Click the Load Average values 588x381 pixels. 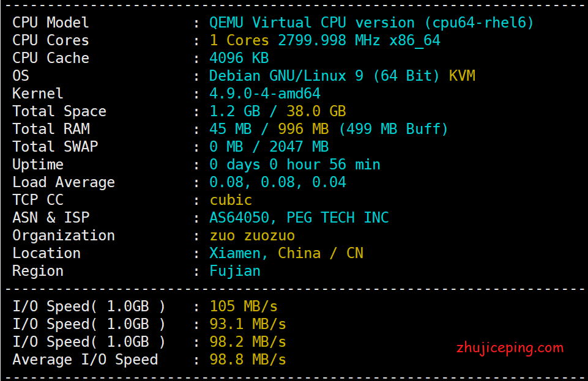(277, 182)
